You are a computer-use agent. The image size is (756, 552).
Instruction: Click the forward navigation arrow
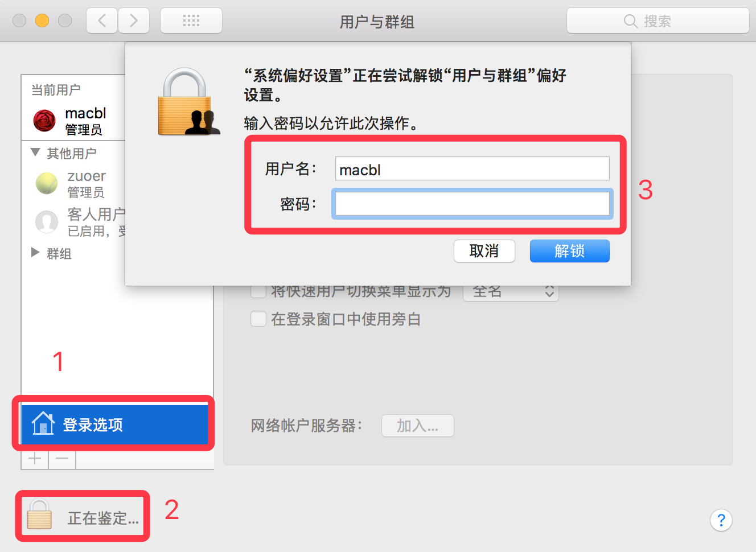click(134, 21)
